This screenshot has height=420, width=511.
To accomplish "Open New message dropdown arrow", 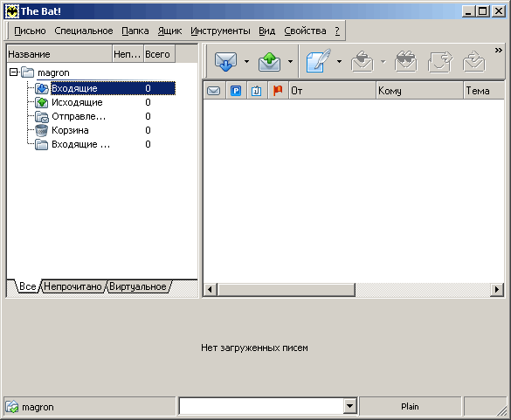I will tap(339, 61).
